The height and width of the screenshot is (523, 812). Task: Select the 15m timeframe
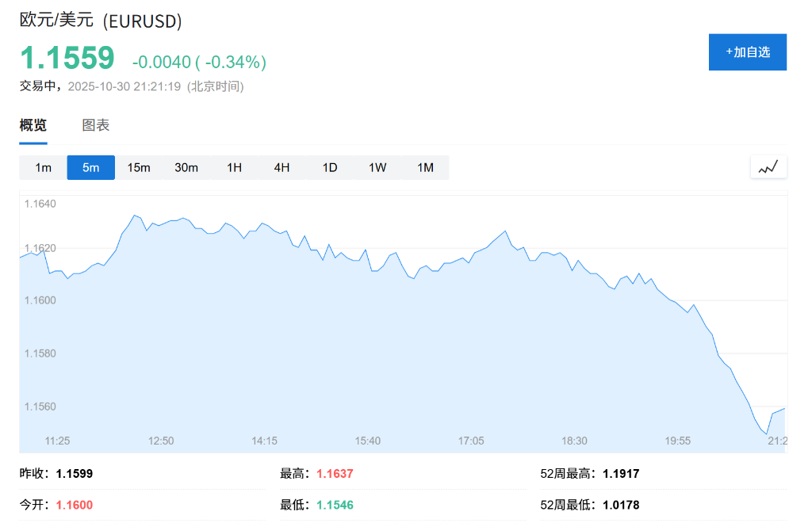(x=139, y=167)
